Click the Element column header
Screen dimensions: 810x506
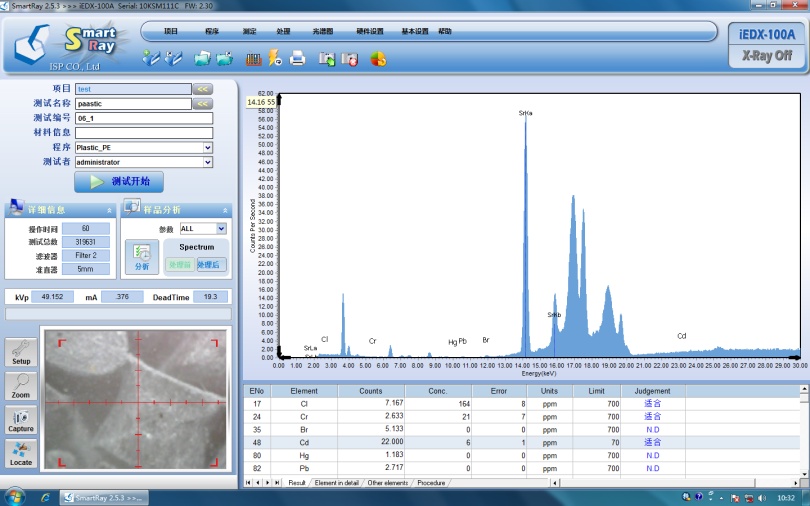(x=304, y=391)
